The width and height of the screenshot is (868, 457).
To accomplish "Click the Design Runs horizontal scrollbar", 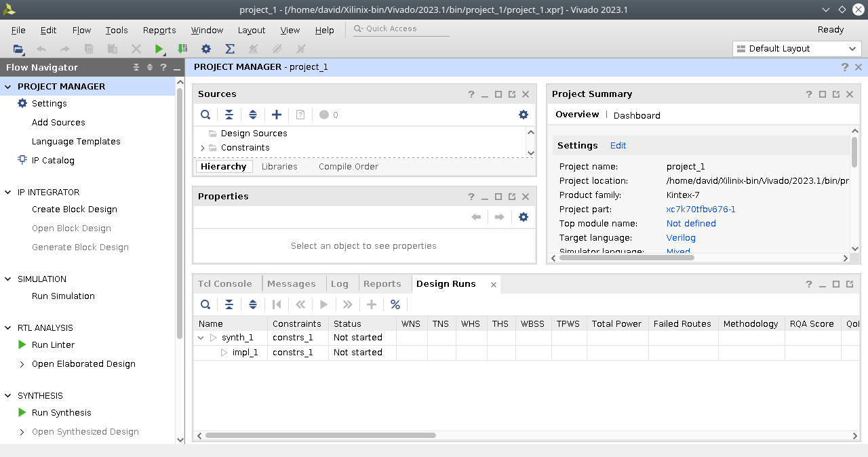I will pos(320,435).
